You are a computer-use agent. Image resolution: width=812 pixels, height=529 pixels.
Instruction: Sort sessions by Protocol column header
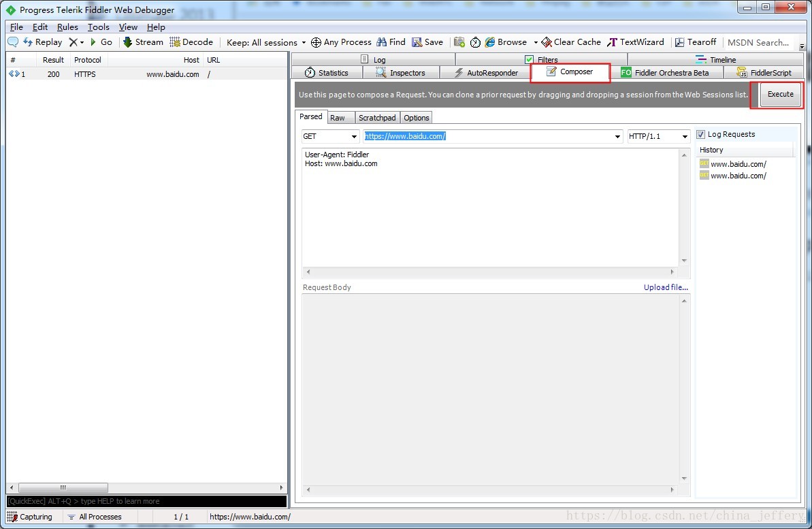click(x=88, y=60)
